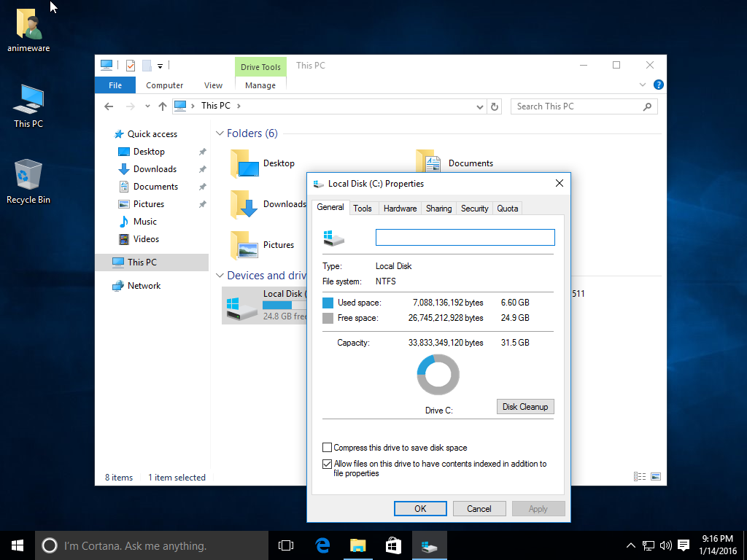Refresh the view with the refresh icon
The height and width of the screenshot is (560, 747).
(x=495, y=106)
